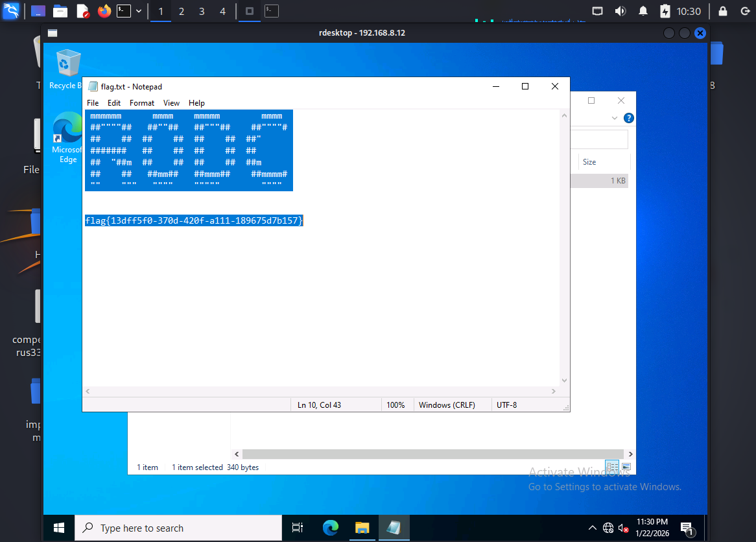Click the Explorer help question mark icon

pyautogui.click(x=628, y=118)
